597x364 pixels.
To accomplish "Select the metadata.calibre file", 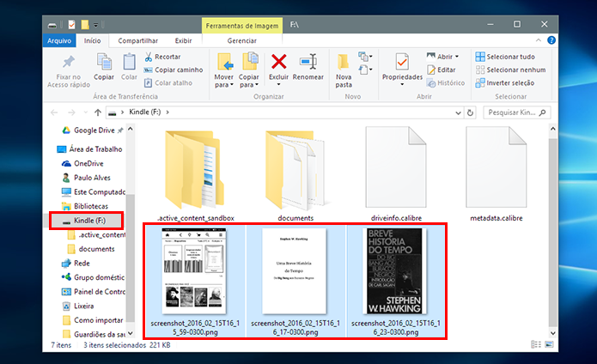I will point(496,167).
